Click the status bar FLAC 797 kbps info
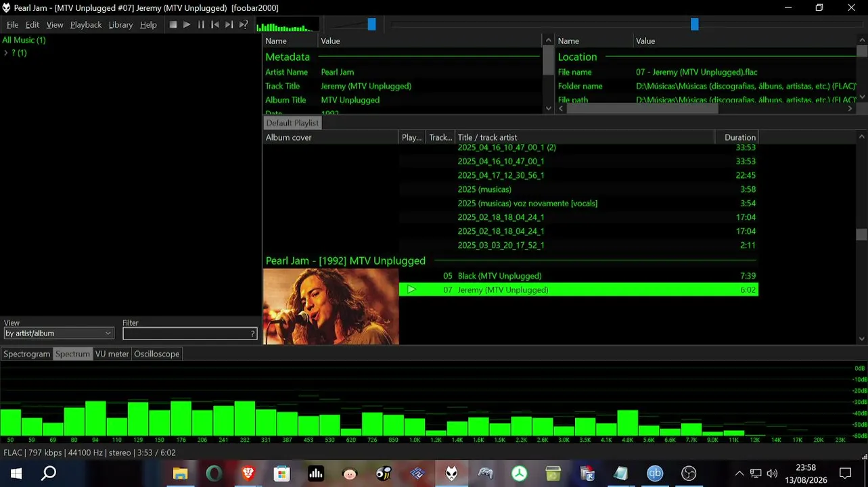The height and width of the screenshot is (487, 868). point(89,453)
